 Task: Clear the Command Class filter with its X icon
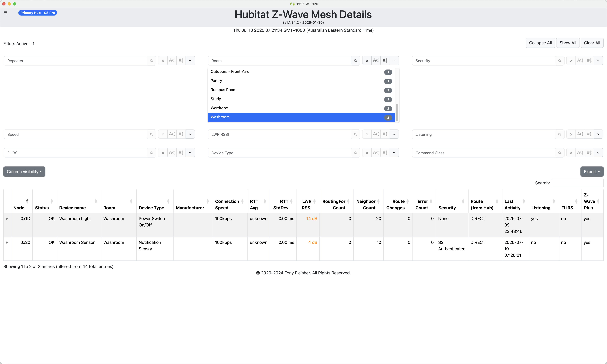(571, 153)
